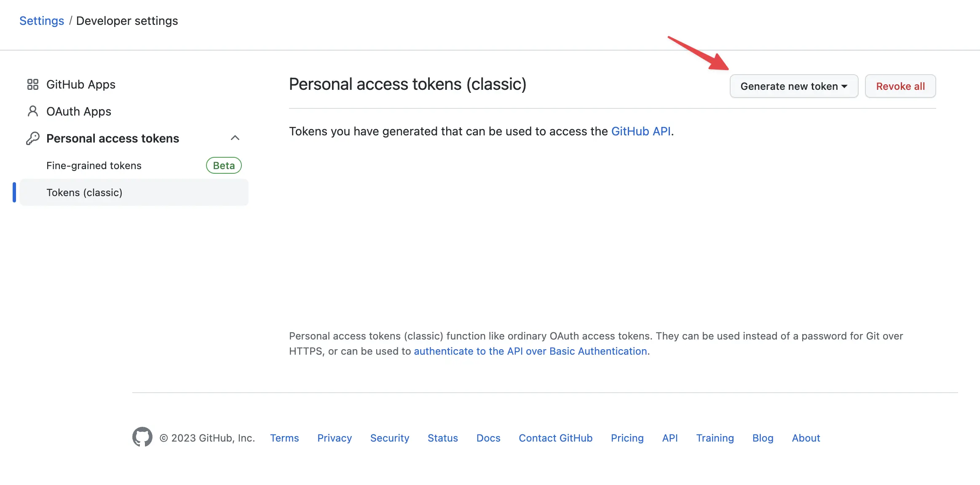
Task: Click the Personal access tokens key icon
Action: [32, 138]
